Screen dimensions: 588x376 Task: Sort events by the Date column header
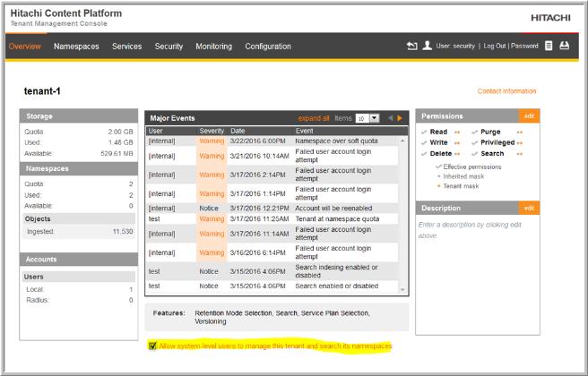(238, 131)
